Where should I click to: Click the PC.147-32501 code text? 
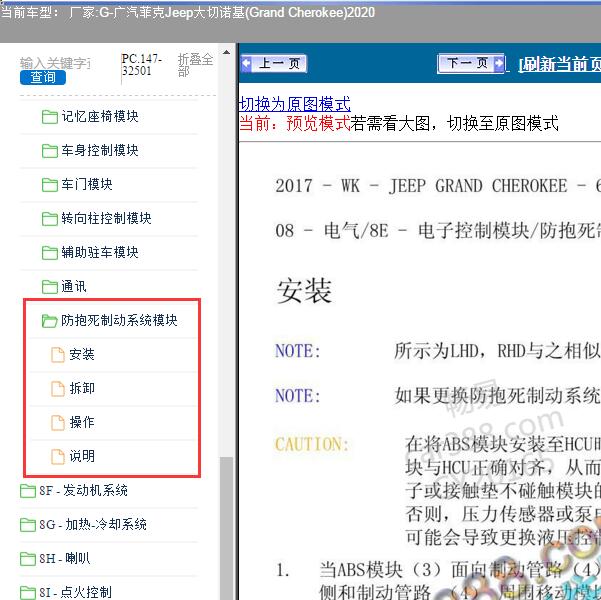coord(141,65)
